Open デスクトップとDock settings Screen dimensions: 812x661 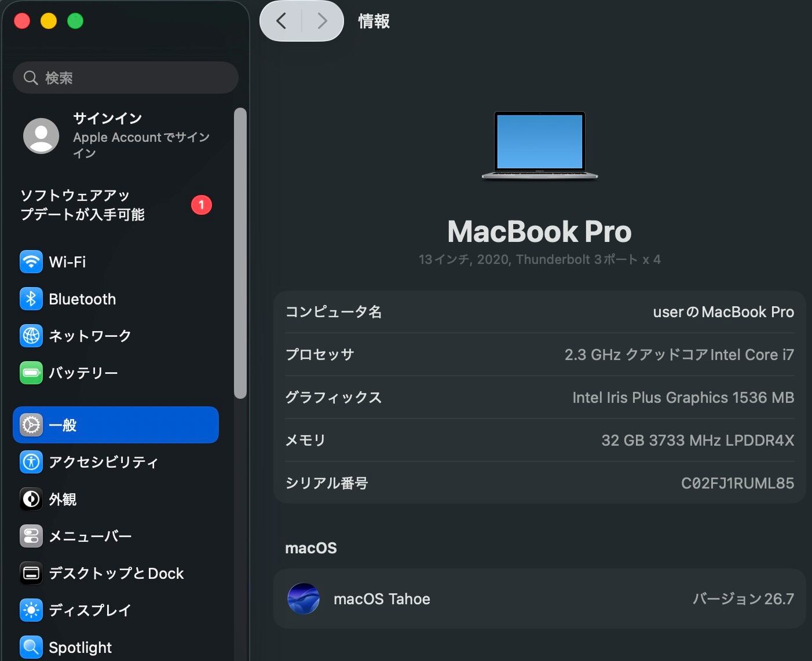coord(116,574)
